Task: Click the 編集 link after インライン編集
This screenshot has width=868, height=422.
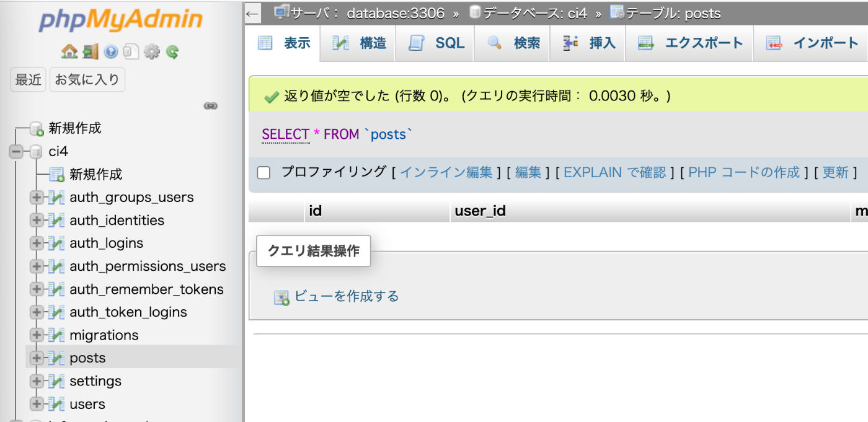Action: point(528,173)
